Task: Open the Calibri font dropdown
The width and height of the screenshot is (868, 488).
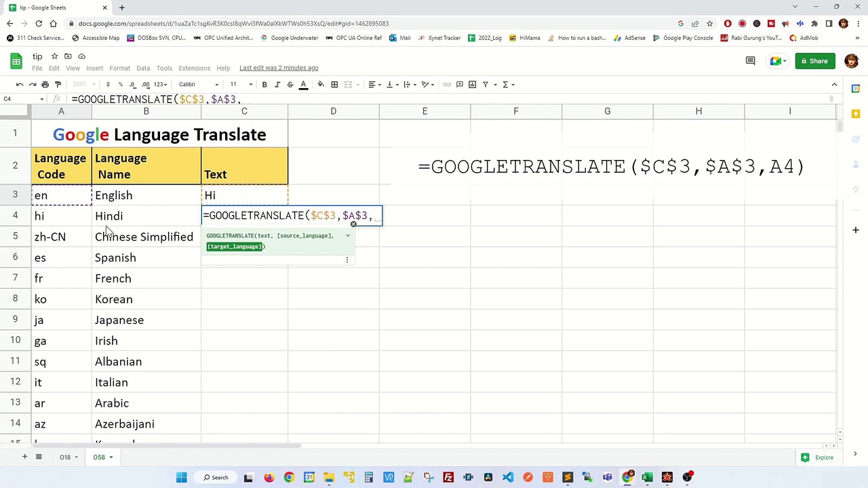Action: (199, 85)
